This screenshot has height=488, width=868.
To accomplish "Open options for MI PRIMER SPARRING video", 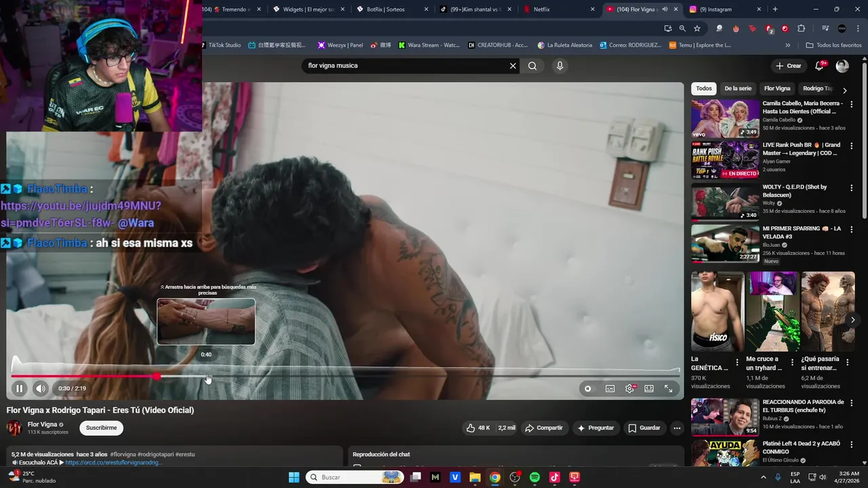I will pyautogui.click(x=852, y=230).
